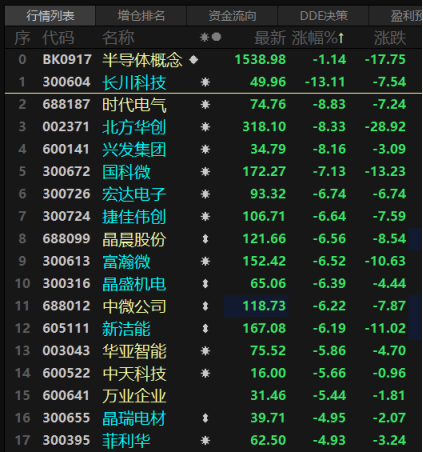Click latest price 318.10
The image size is (423, 452).
[264, 127]
